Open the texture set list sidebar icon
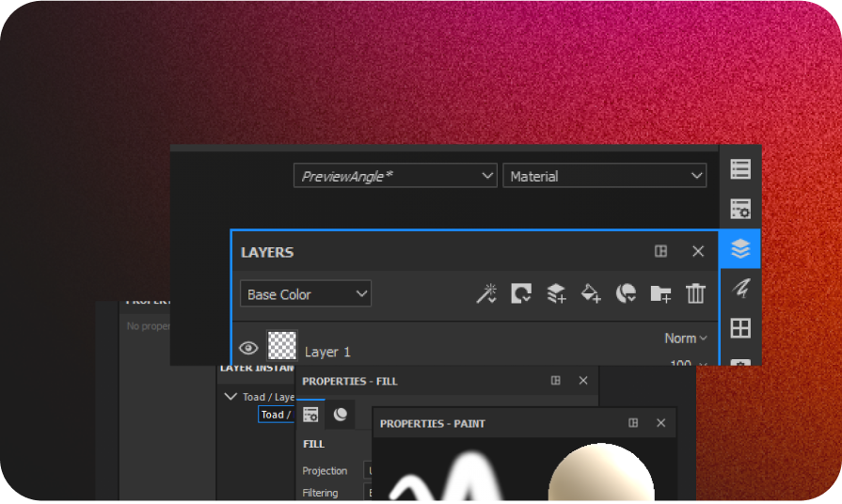This screenshot has width=842, height=504. (740, 169)
